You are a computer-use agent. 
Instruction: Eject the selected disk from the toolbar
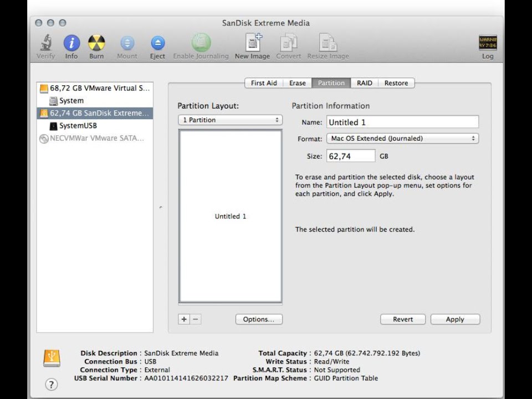coord(158,43)
